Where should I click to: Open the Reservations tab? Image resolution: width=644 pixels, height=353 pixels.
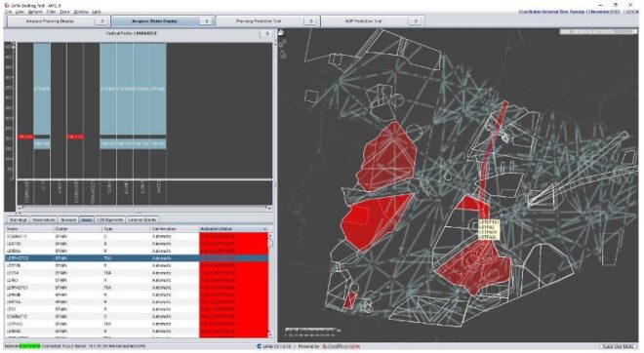click(43, 220)
